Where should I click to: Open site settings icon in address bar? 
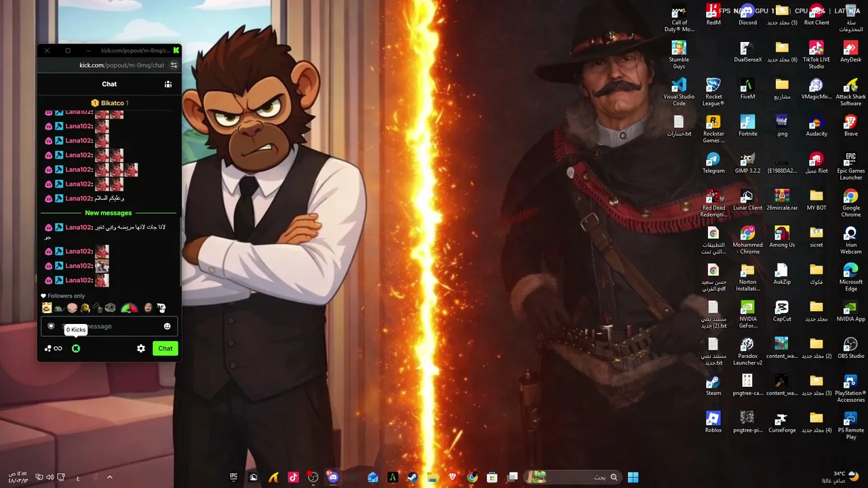click(x=174, y=65)
